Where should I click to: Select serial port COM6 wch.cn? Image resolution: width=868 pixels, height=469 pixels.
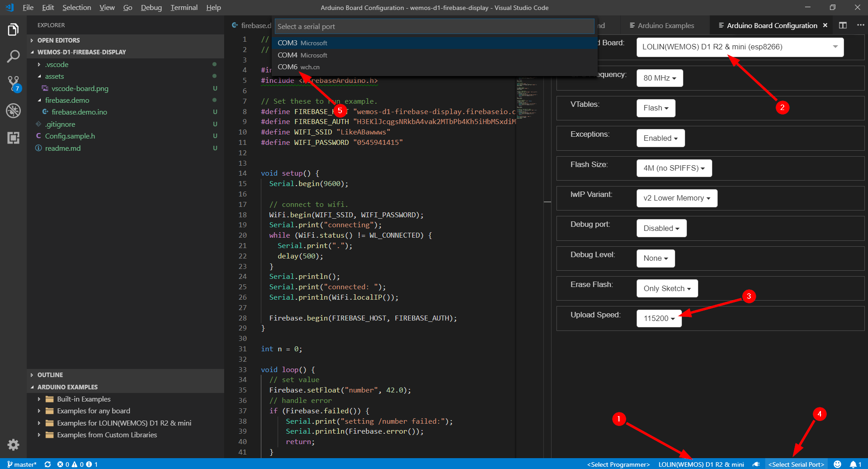(x=434, y=67)
